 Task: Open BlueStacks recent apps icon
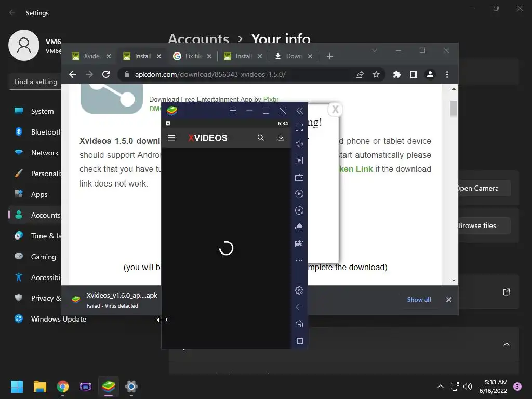[299, 340]
